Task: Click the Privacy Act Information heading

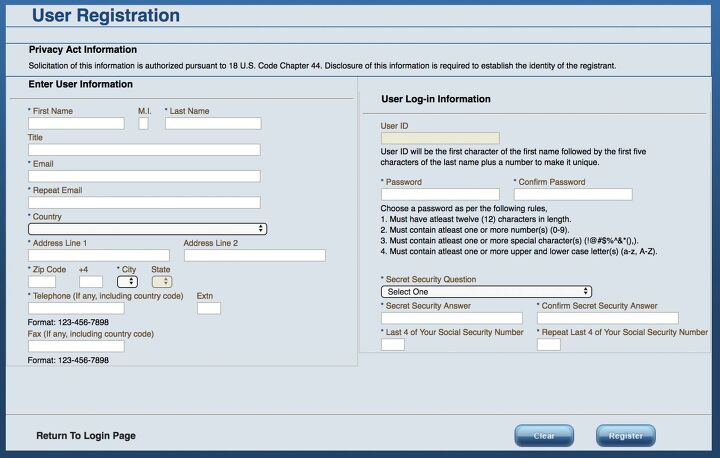Action: (x=83, y=50)
